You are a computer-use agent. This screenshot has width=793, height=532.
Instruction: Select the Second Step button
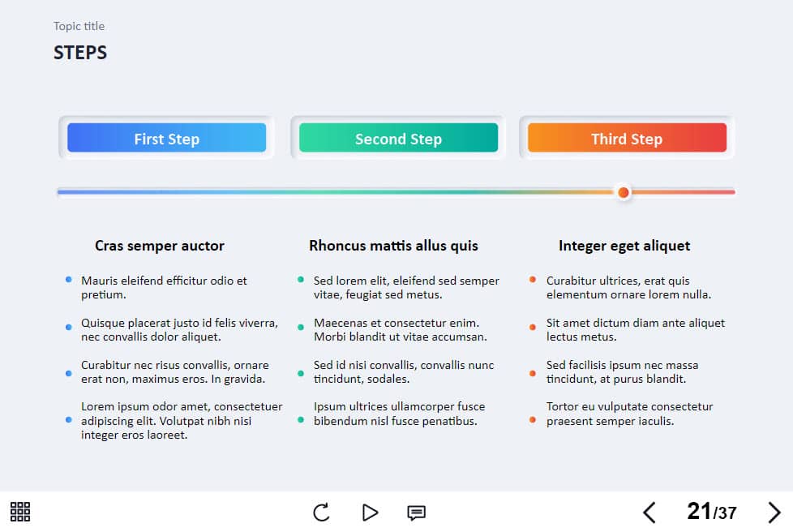click(398, 138)
